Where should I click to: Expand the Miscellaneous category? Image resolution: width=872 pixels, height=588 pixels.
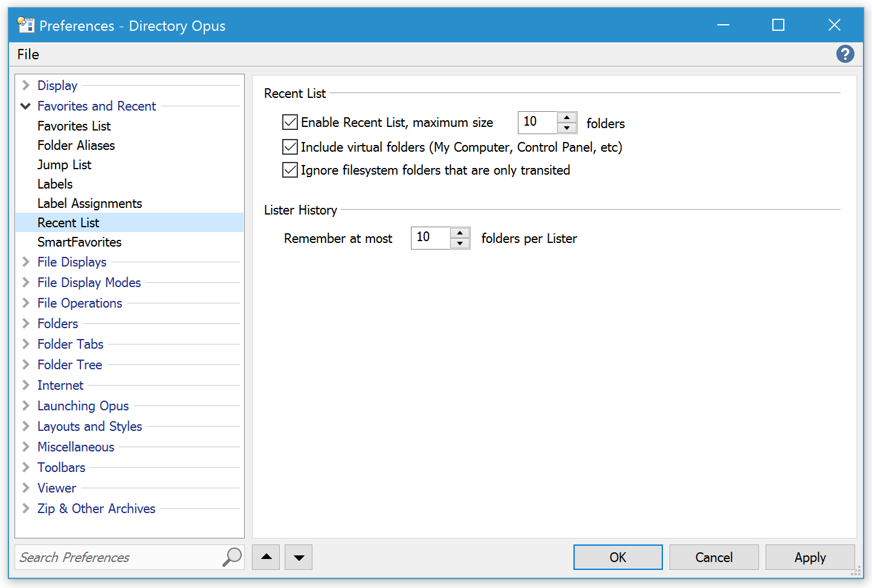click(x=26, y=447)
